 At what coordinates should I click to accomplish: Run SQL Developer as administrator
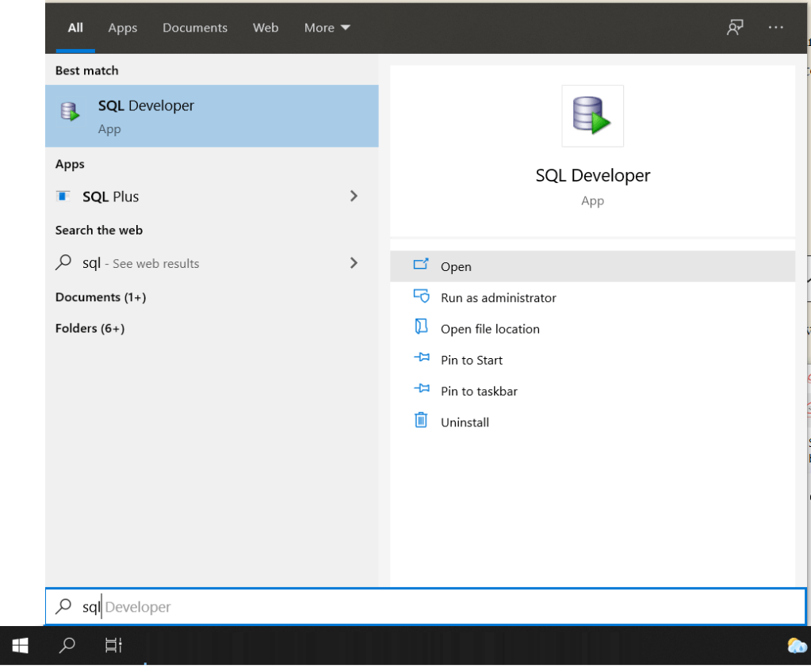coord(498,298)
